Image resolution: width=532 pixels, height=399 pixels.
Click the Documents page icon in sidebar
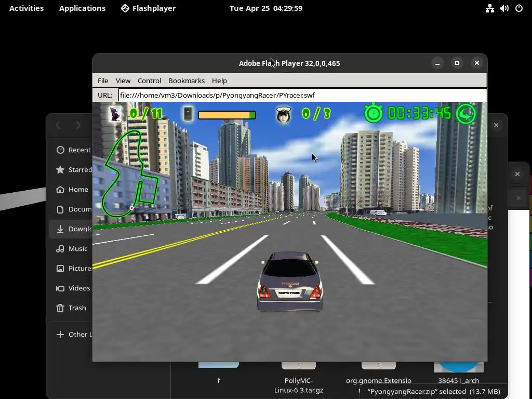tap(60, 209)
